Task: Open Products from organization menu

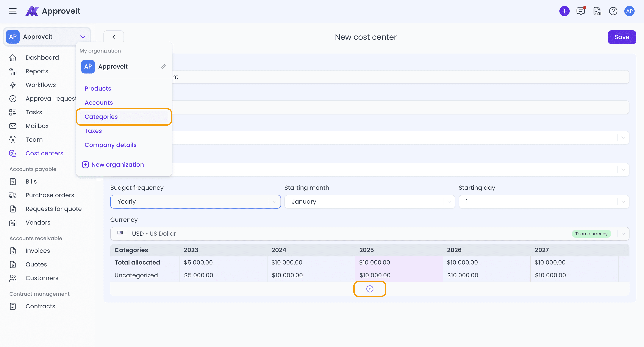Action: coord(98,88)
